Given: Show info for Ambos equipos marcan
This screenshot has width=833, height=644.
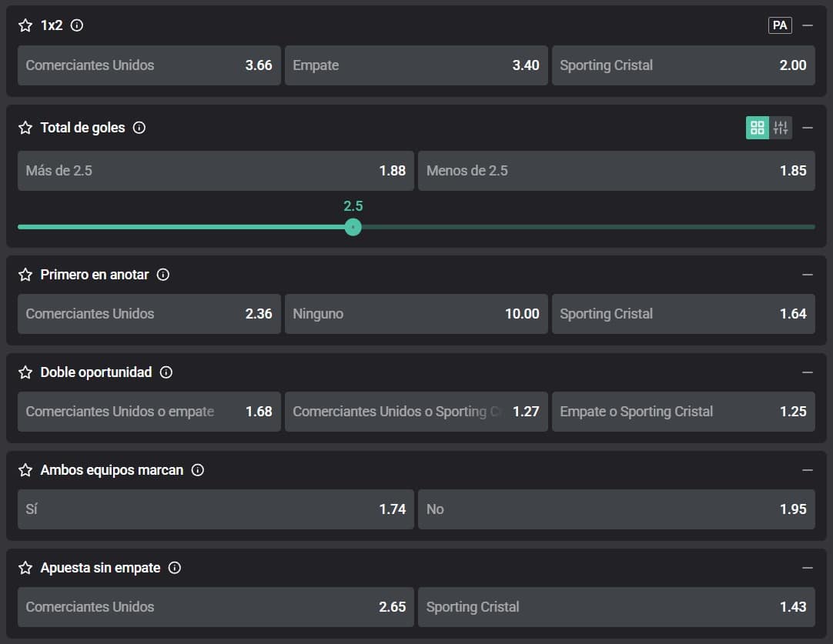Looking at the screenshot, I should 198,470.
